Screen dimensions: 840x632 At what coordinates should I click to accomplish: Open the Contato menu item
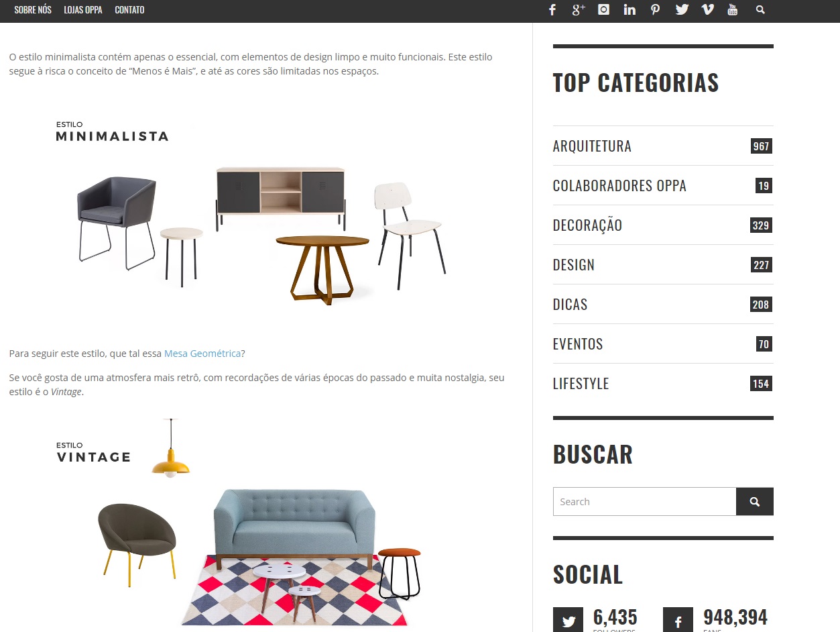pyautogui.click(x=129, y=10)
